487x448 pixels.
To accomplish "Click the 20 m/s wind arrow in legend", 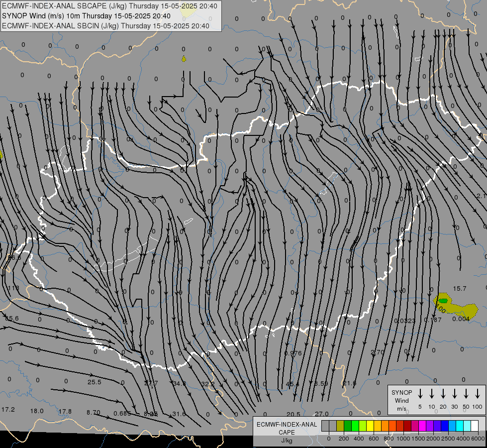I will 443,394.
